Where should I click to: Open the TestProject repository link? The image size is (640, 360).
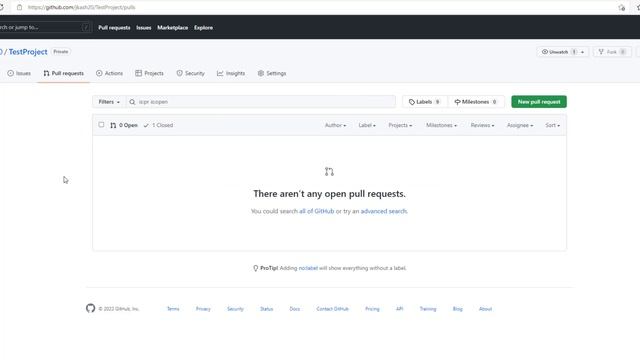[x=28, y=52]
